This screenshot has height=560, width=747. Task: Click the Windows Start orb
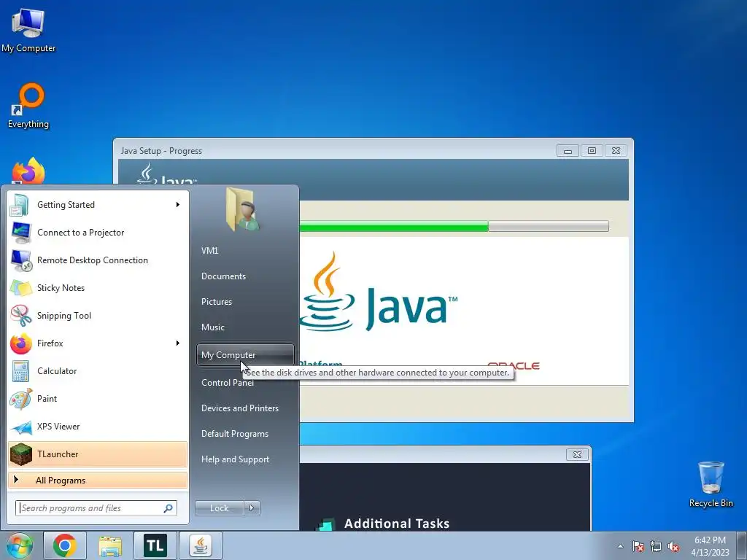coord(19,545)
